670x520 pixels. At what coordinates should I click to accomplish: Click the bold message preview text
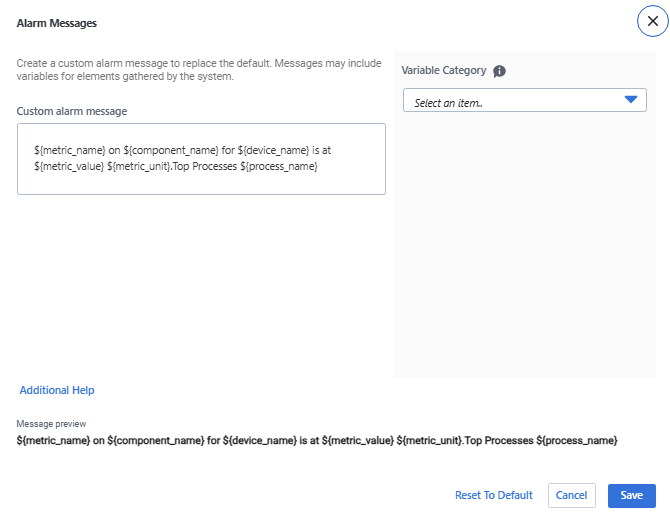click(x=317, y=440)
